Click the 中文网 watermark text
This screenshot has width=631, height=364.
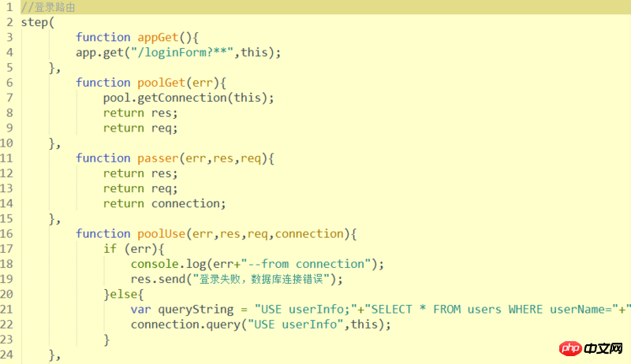(603, 348)
